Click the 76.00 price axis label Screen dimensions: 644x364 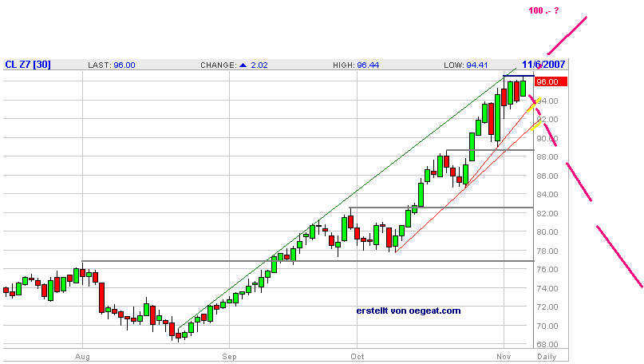click(x=547, y=270)
